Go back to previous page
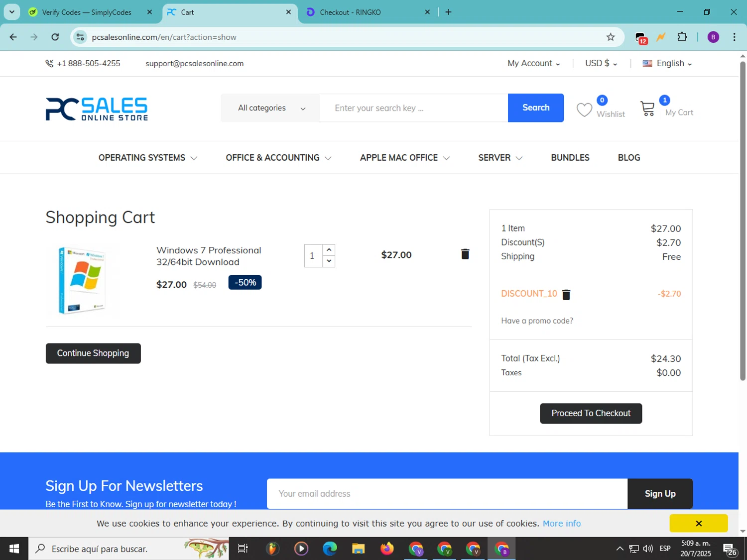The width and height of the screenshot is (747, 560). 13,37
